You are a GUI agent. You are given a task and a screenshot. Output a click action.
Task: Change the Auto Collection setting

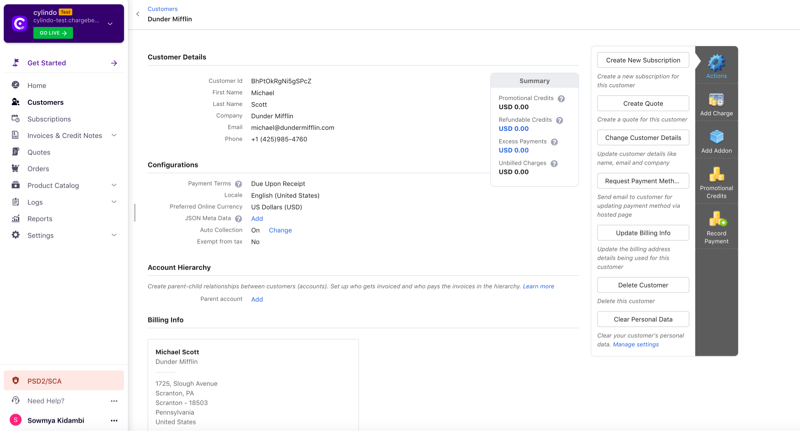point(280,231)
